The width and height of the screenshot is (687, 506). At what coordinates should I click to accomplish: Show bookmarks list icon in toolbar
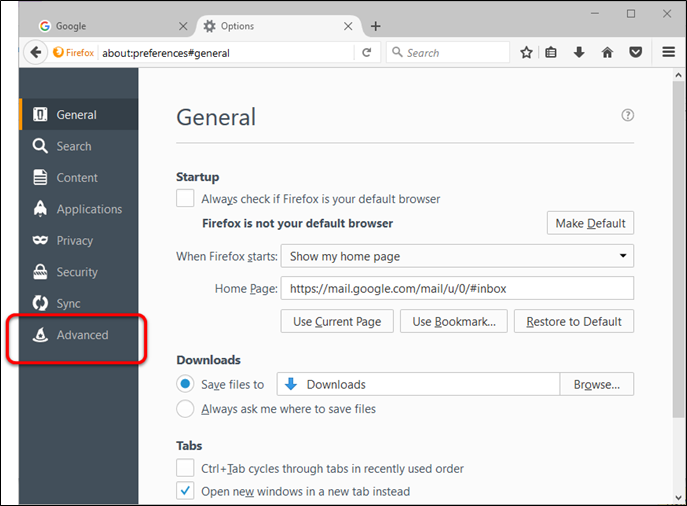pyautogui.click(x=551, y=53)
